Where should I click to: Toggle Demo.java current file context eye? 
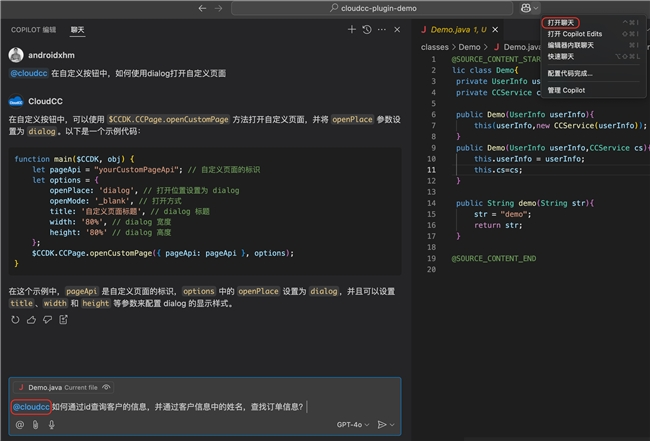pos(108,387)
